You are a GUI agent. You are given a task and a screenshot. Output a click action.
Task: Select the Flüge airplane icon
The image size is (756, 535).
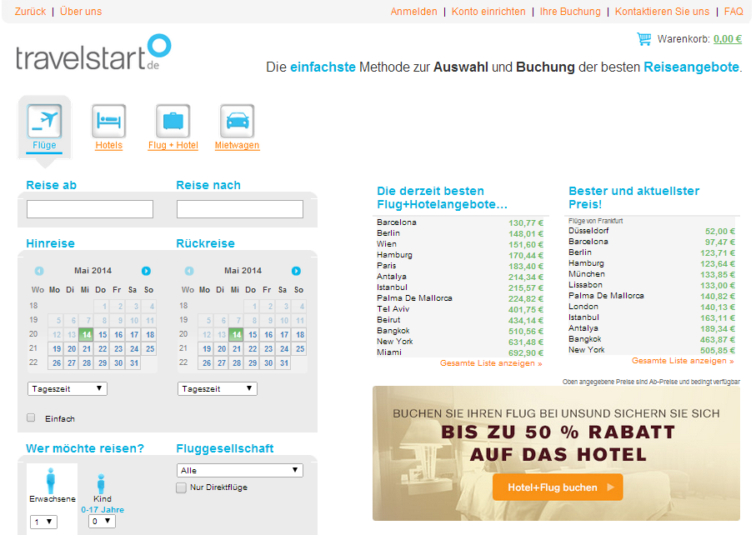(44, 121)
